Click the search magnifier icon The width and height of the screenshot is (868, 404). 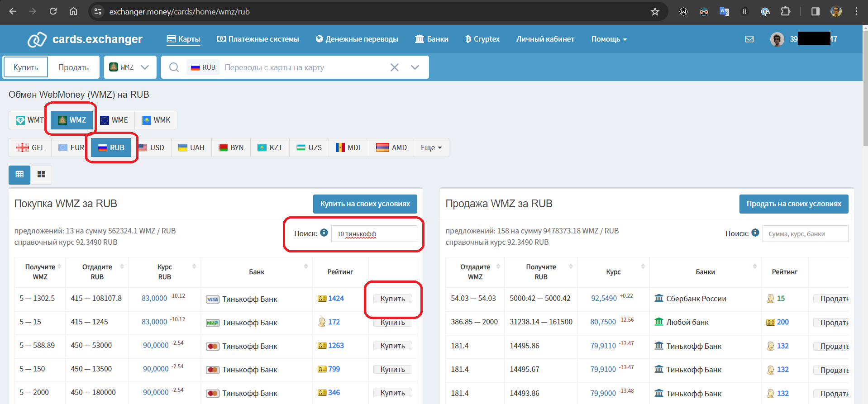pyautogui.click(x=174, y=67)
